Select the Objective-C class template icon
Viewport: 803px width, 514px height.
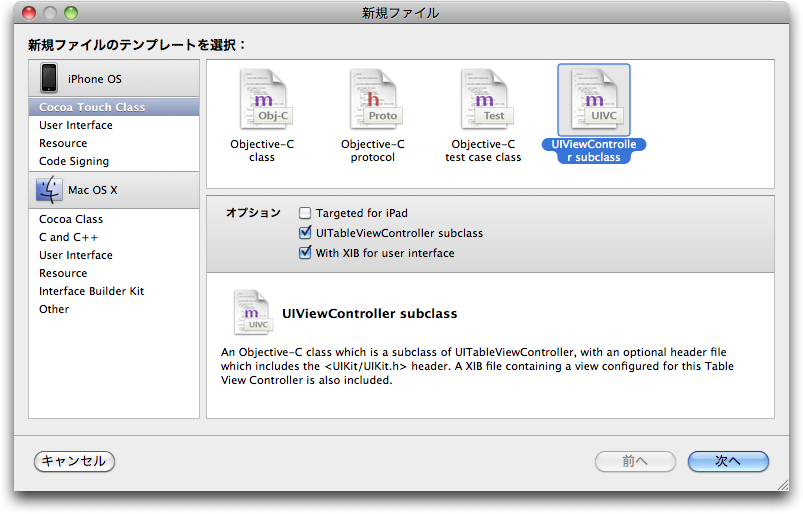(264, 100)
